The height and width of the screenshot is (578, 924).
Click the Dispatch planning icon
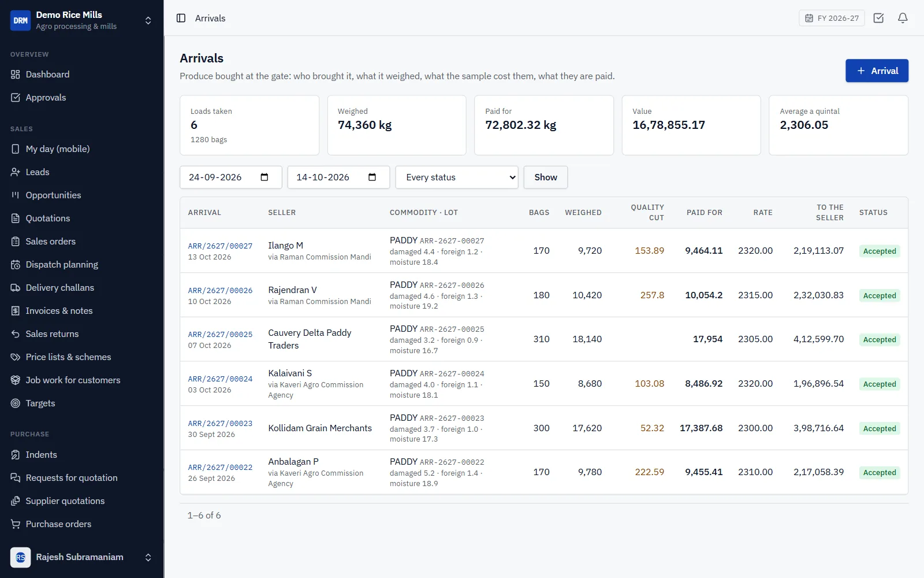16,265
